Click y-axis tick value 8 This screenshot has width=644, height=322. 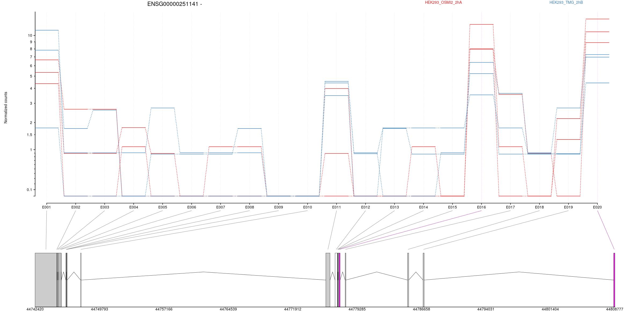click(31, 49)
